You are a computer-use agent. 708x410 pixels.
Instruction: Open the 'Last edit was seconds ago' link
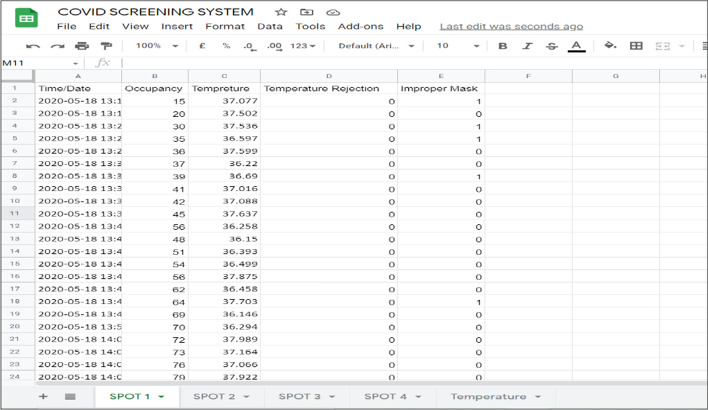[511, 27]
